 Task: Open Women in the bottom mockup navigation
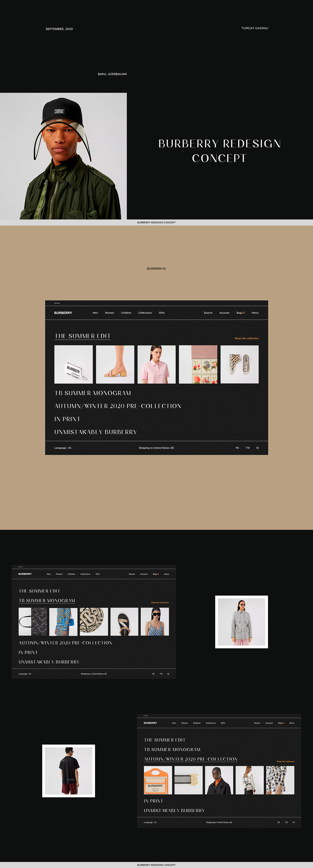(184, 723)
